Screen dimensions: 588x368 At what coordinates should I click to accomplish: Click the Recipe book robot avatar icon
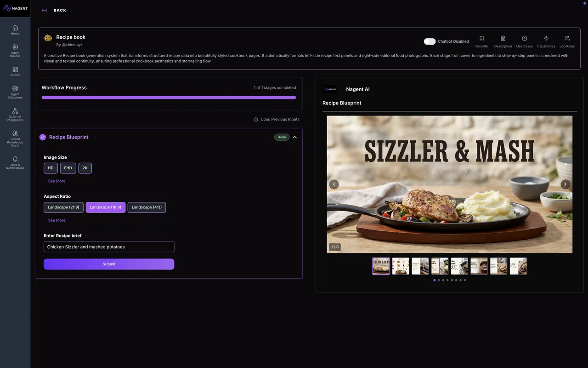pos(48,38)
